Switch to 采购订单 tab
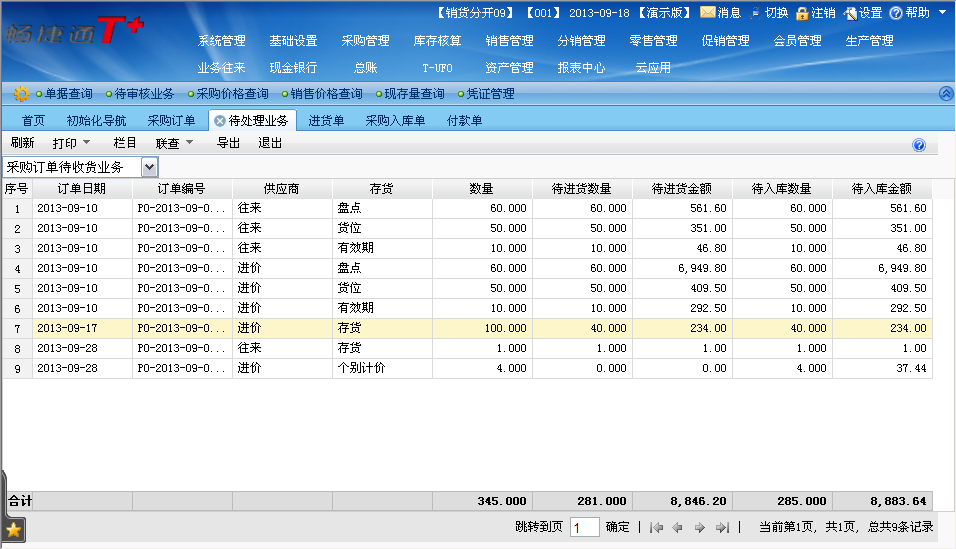This screenshot has width=956, height=549. point(171,121)
